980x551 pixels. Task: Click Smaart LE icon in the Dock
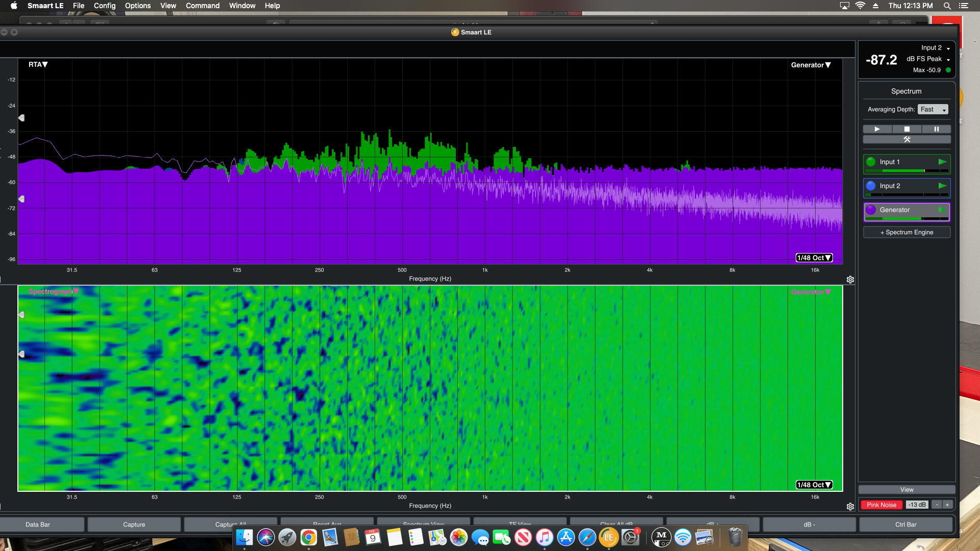[x=609, y=537]
